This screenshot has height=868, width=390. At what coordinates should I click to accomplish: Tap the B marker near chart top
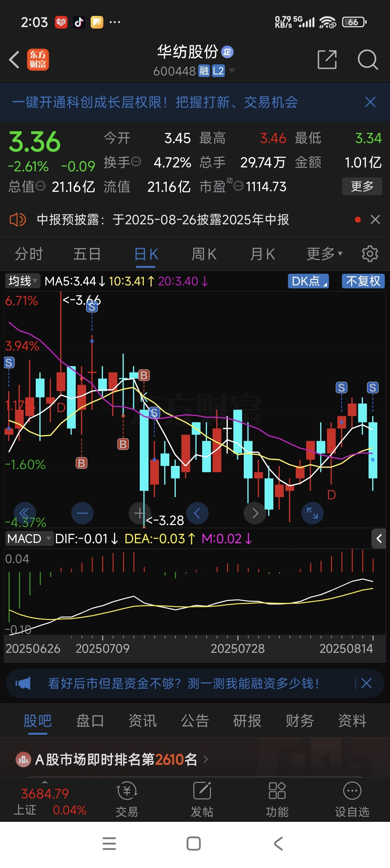pyautogui.click(x=144, y=375)
